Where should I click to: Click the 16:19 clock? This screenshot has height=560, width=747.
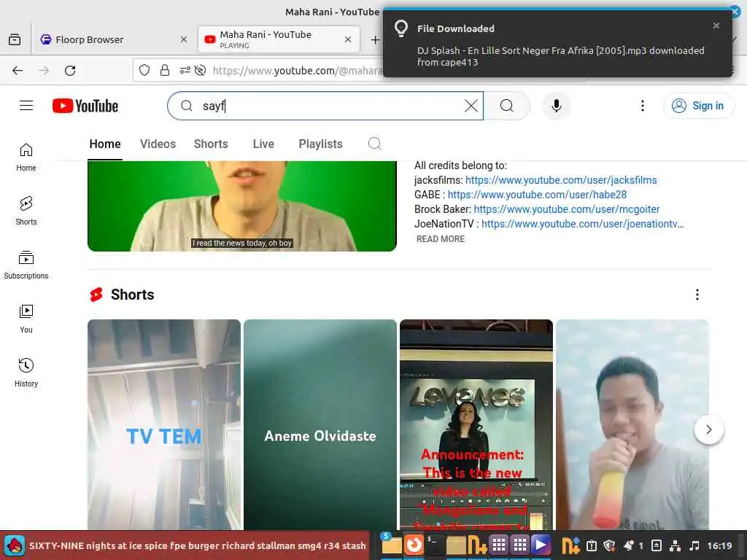[719, 545]
